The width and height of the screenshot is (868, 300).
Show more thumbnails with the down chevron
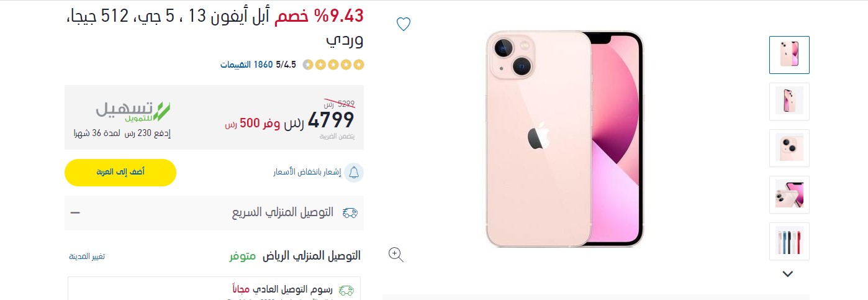pos(788,273)
